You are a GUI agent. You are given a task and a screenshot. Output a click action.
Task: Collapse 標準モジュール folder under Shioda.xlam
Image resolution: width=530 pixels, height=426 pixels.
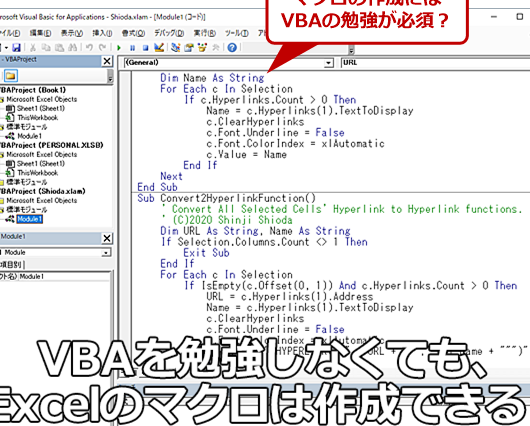tap(2, 210)
